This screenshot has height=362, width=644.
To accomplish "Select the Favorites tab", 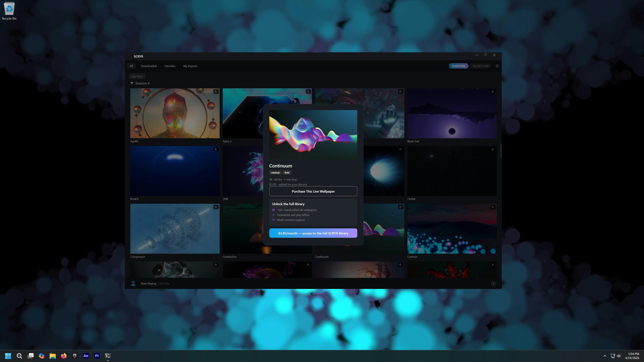I will [x=170, y=66].
